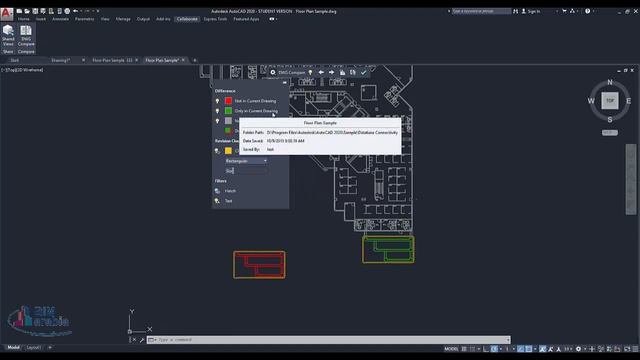Click the W direction on the compass
This screenshot has width=640, height=360.
click(x=591, y=101)
